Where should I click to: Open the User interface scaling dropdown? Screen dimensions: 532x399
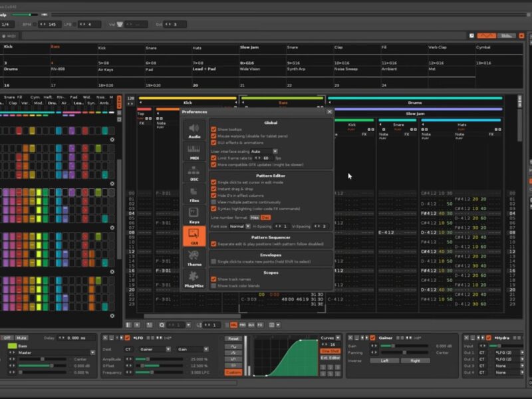pyautogui.click(x=264, y=151)
